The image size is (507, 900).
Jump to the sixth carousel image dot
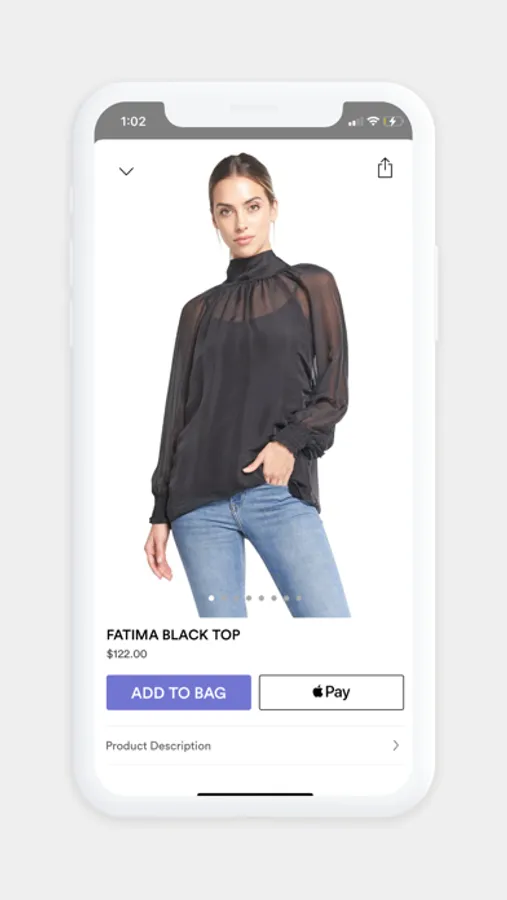click(274, 598)
